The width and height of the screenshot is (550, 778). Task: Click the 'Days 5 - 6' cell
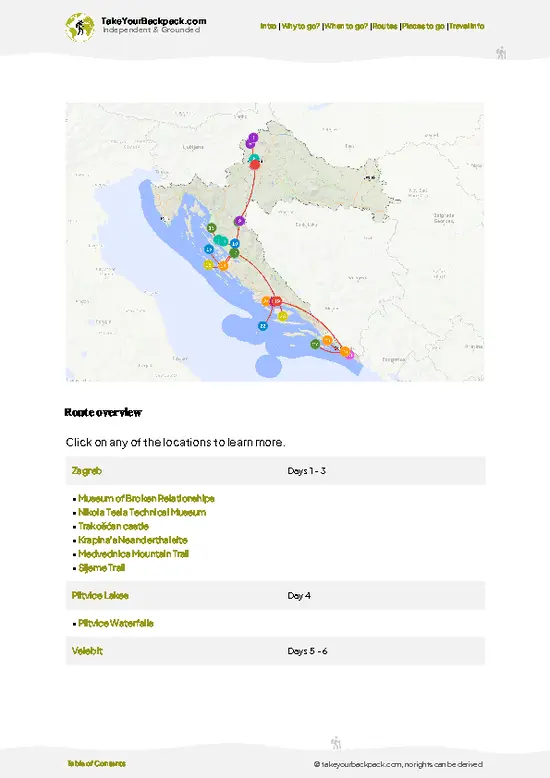click(307, 651)
